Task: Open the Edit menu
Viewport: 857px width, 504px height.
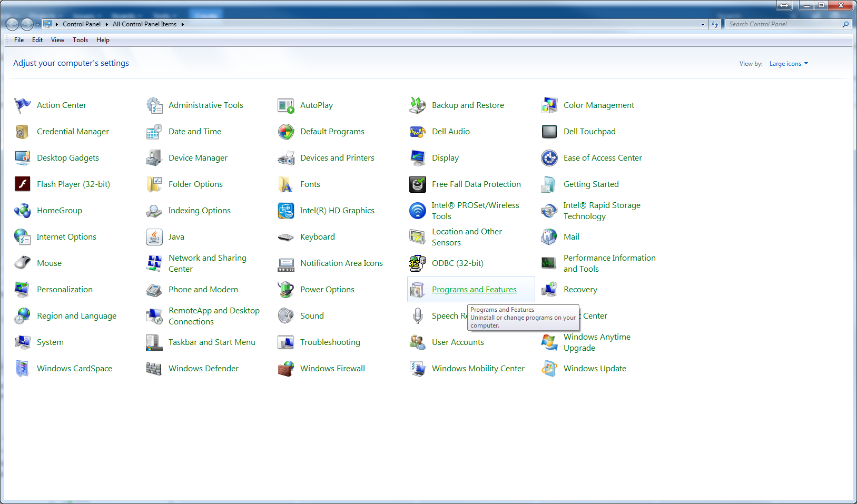Action: 37,40
